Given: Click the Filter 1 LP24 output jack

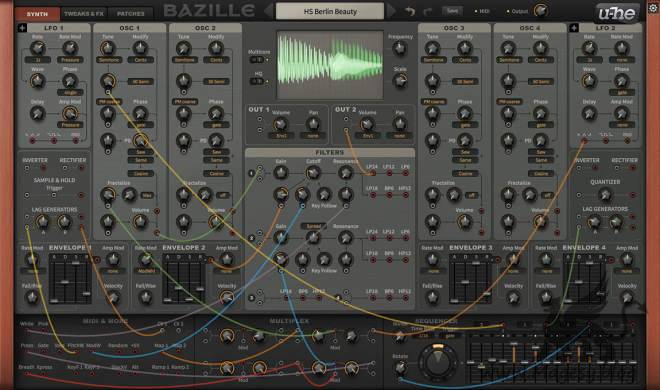Looking at the screenshot, I should tap(373, 173).
